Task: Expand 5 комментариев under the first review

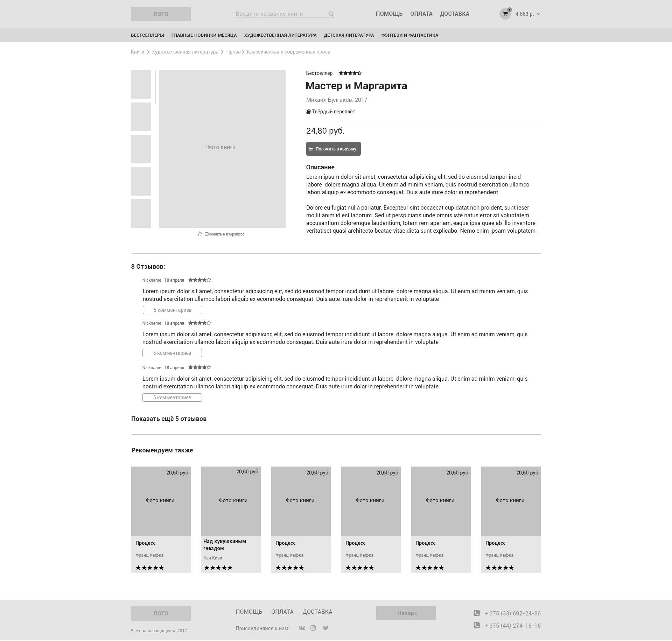Action: (172, 310)
